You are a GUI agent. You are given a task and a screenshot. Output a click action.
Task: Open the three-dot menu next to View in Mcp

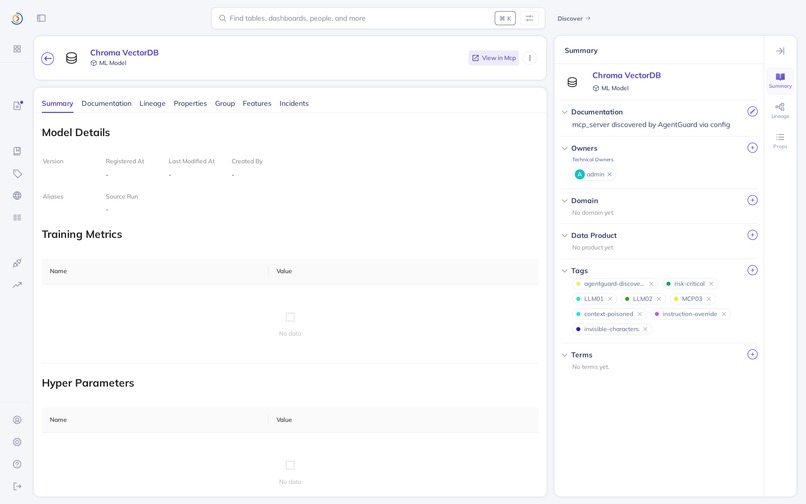tap(529, 58)
